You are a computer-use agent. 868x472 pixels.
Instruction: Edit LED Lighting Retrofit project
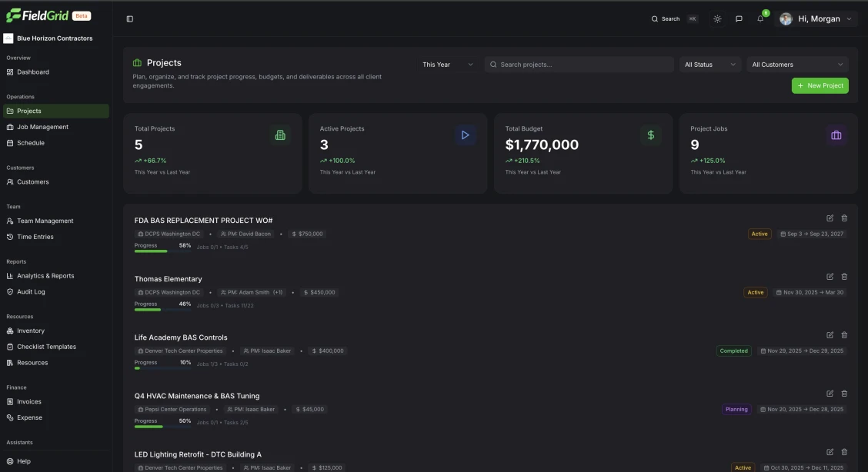[830, 452]
